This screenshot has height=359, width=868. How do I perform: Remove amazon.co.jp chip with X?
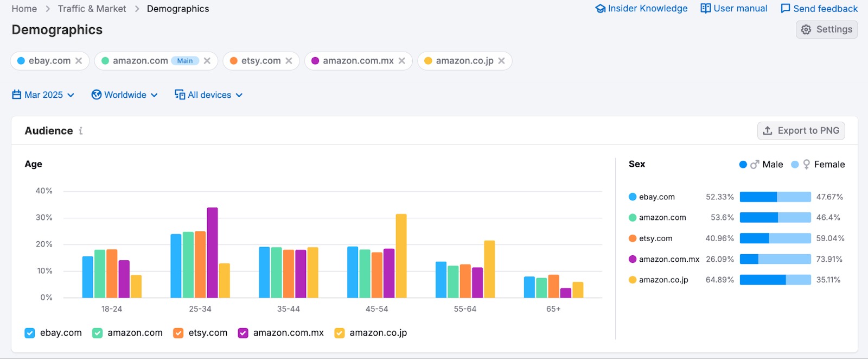pos(501,61)
